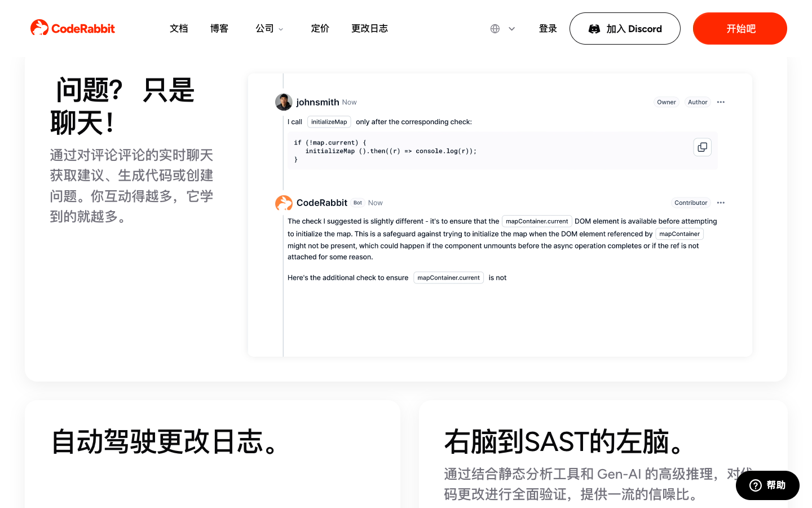
Task: Click the orange 开始吧 button
Action: click(740, 29)
